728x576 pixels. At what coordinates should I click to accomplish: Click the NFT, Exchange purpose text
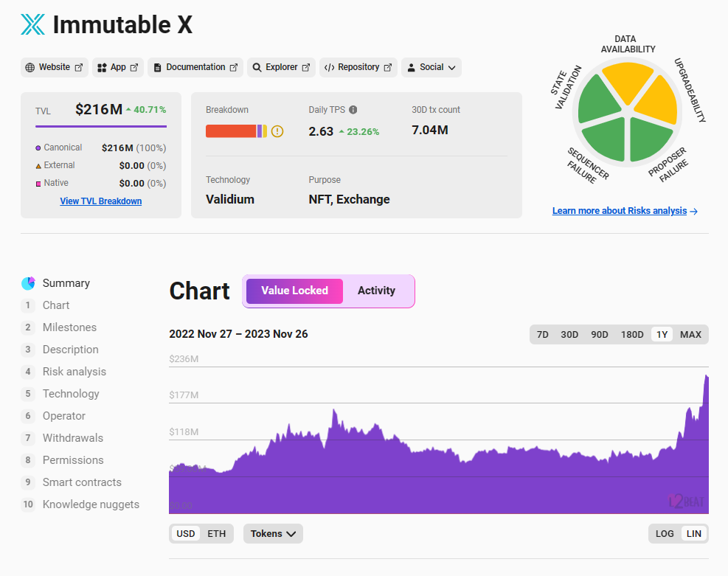(x=349, y=200)
